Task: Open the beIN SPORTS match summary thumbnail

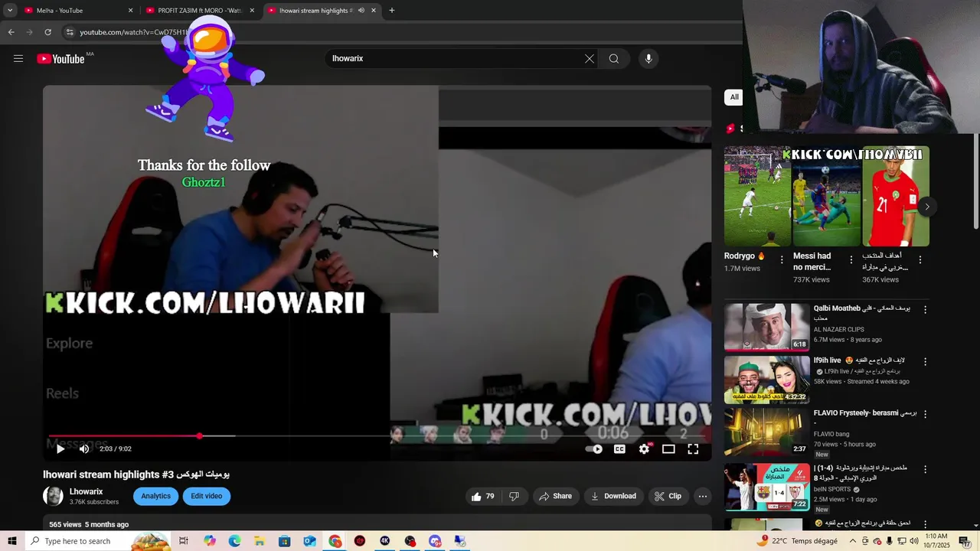Action: point(766,486)
